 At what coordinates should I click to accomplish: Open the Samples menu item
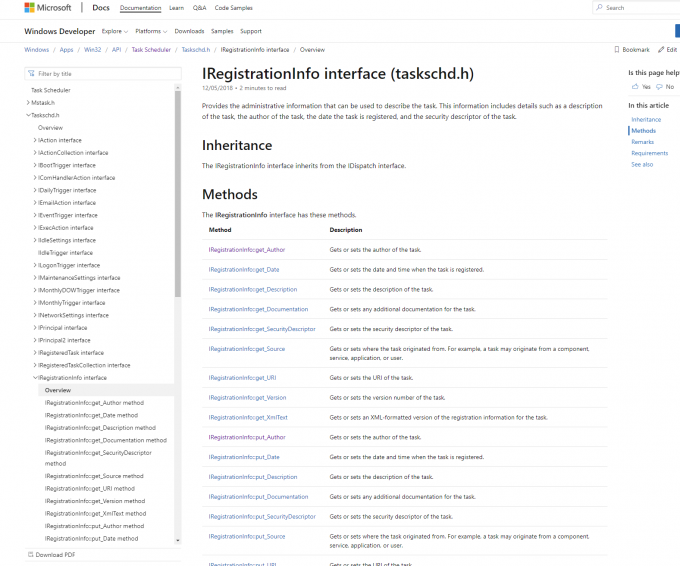coord(222,31)
